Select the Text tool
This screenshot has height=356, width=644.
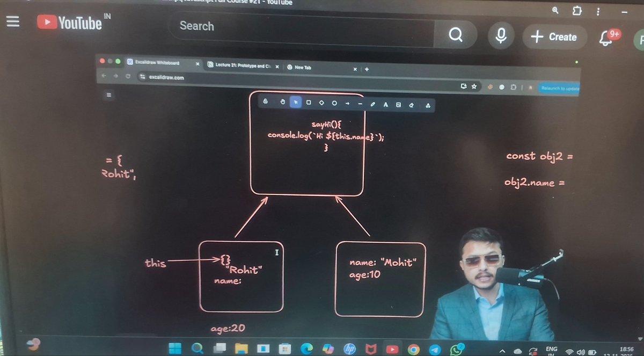coord(386,103)
